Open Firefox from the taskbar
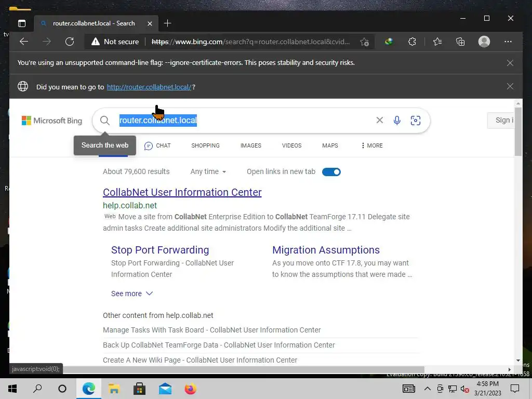 click(x=190, y=389)
